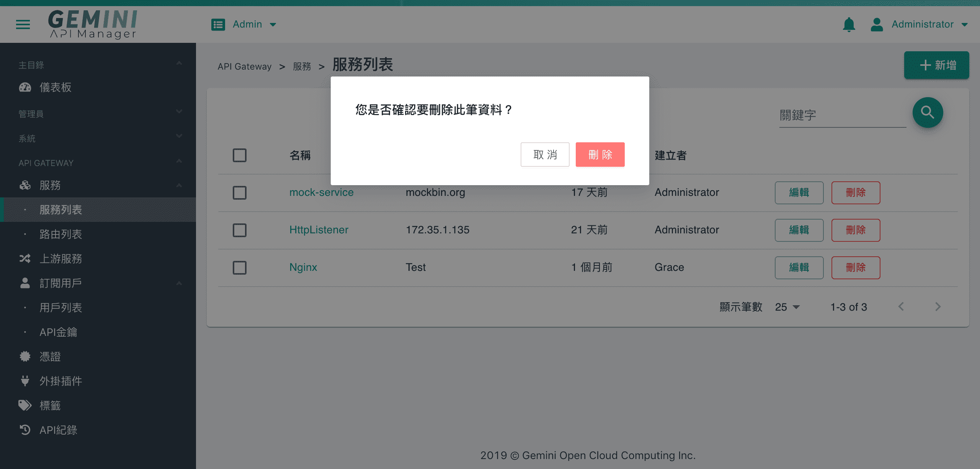
Task: Open the 顯示筆數 25 rows dropdown
Action: (787, 307)
